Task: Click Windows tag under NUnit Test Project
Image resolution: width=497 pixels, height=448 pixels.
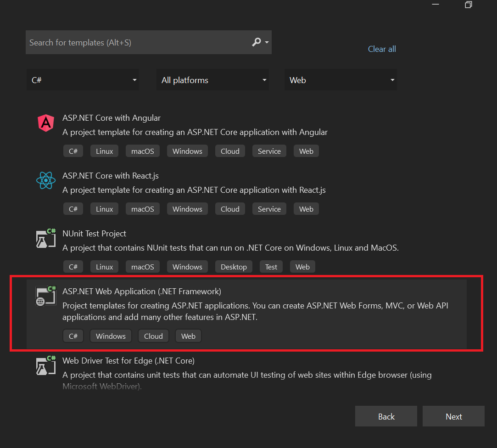Action: (x=187, y=267)
